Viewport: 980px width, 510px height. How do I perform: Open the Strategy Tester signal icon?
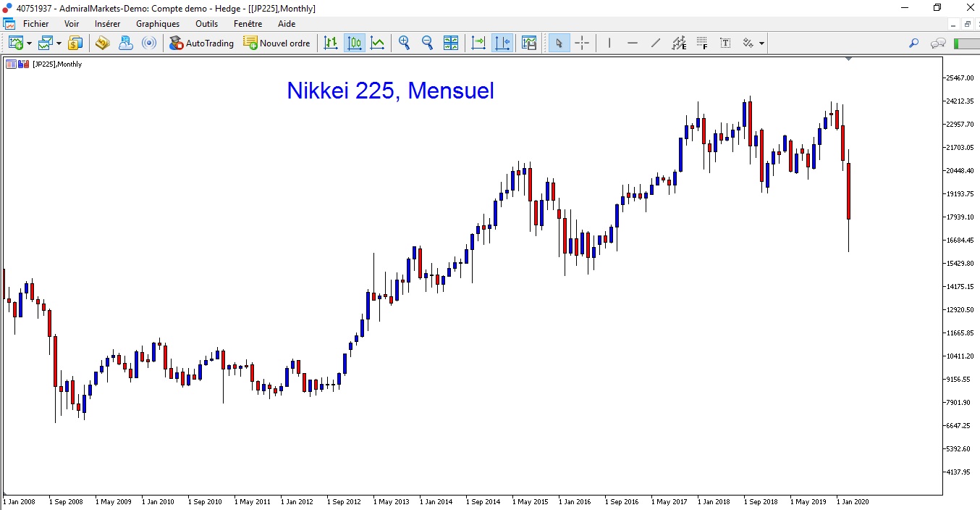point(148,43)
